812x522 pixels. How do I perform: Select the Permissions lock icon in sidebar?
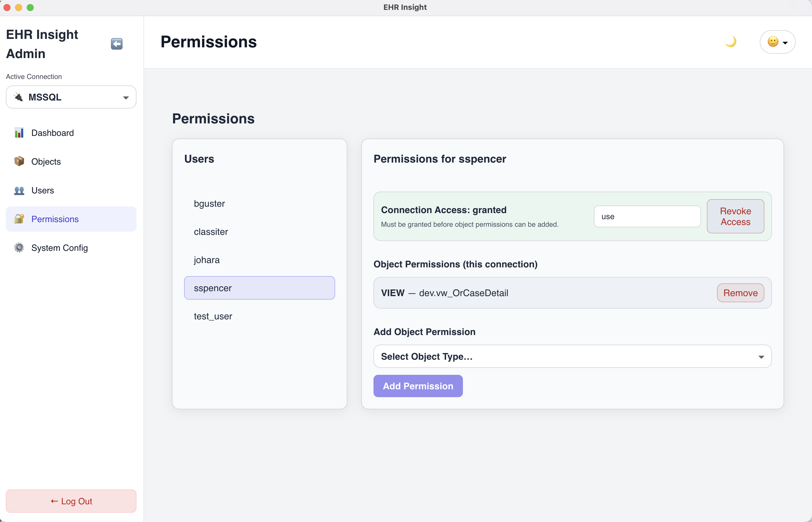pos(19,219)
